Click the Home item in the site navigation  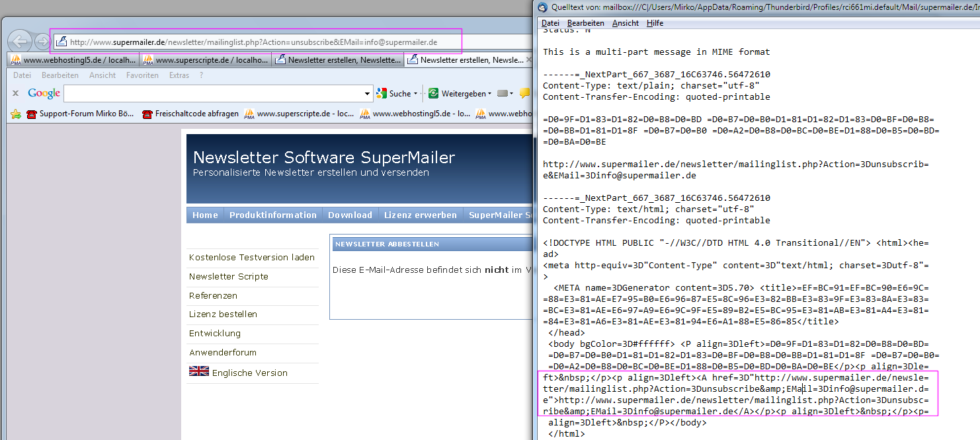(x=205, y=215)
